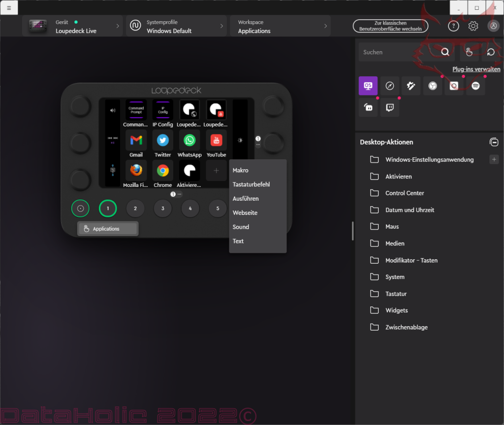
Task: Click Zur klassischen Benutzeroberfläche wechseln button
Action: click(390, 26)
